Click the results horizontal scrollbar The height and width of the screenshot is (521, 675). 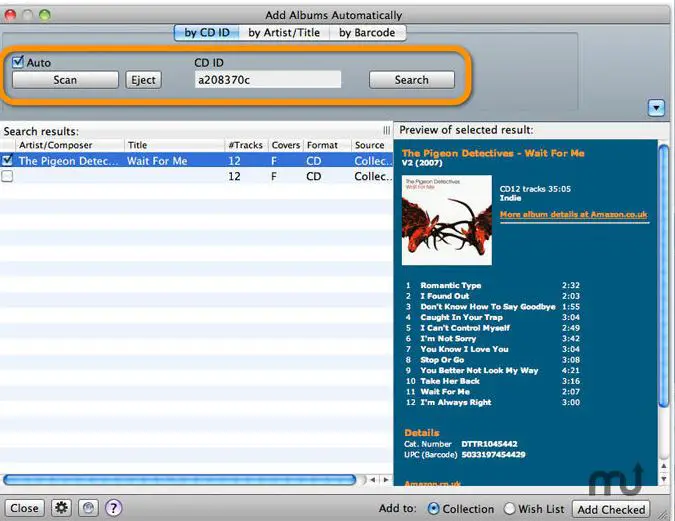(x=180, y=479)
